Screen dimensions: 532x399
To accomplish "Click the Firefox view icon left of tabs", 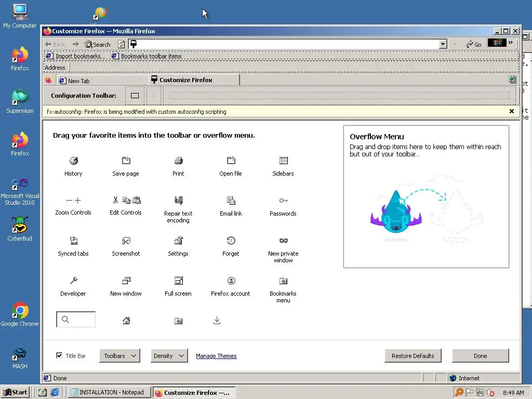I will [x=48, y=80].
